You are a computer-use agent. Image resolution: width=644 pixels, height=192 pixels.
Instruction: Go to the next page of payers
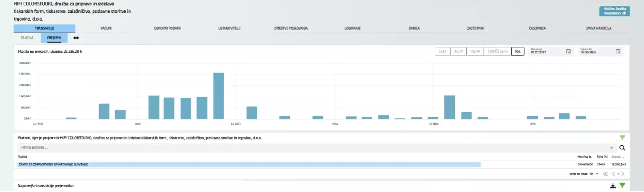click(623, 174)
